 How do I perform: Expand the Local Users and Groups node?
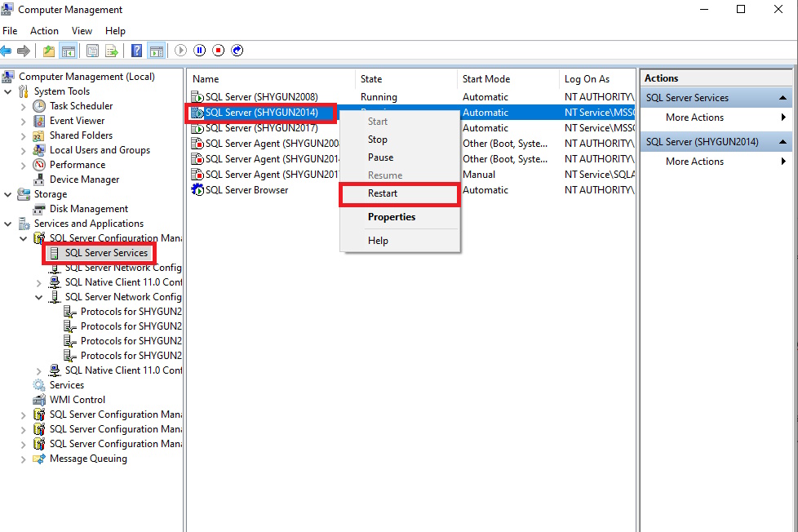[x=24, y=151]
